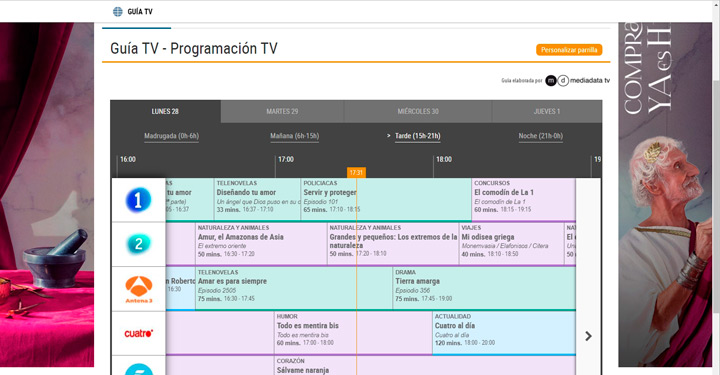Advance schedule with right chevron arrow

pyautogui.click(x=588, y=336)
